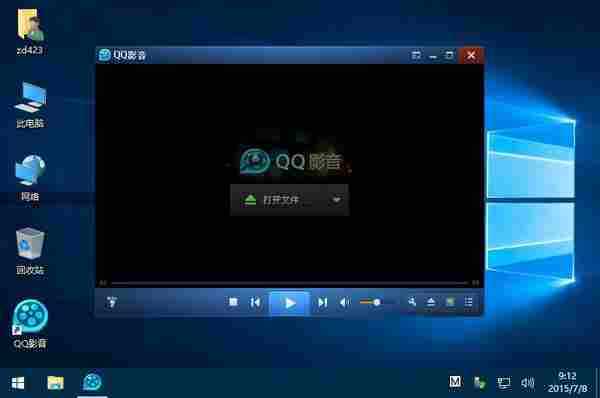600x398 pixels.
Task: Mute audio via the speaker icon
Action: pyautogui.click(x=344, y=303)
